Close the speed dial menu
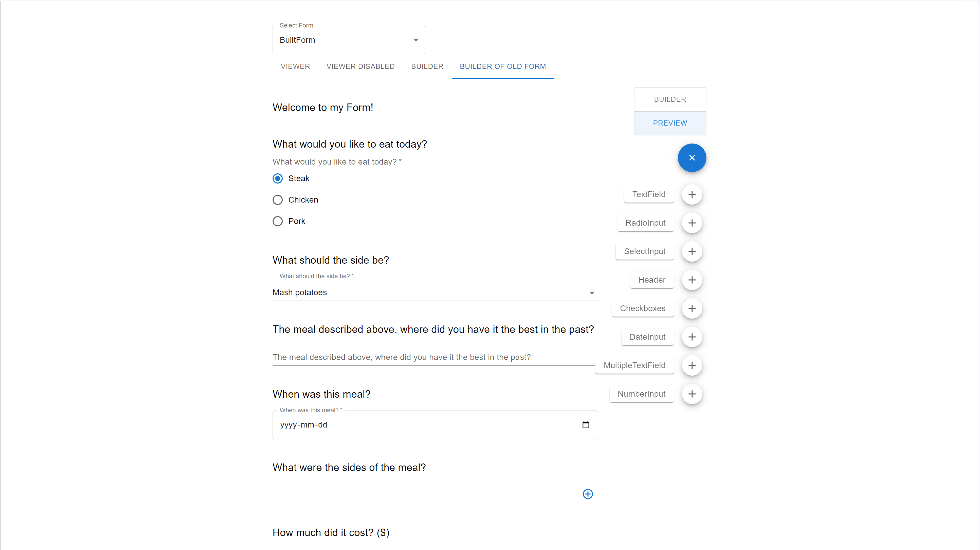980x550 pixels. [691, 158]
